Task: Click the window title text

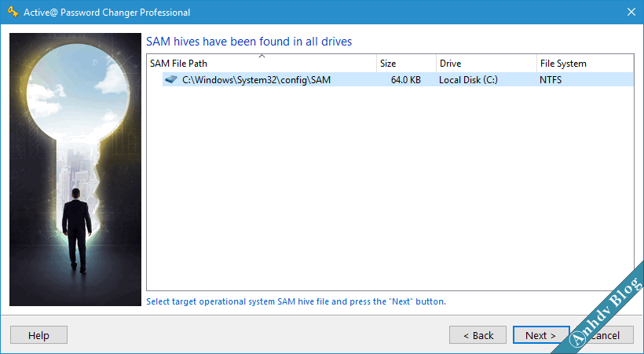Action: click(x=107, y=13)
